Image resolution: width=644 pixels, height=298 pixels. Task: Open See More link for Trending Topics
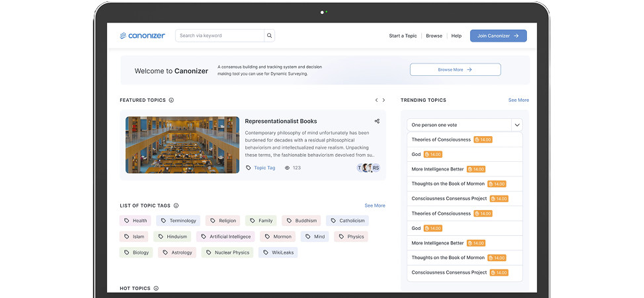click(x=518, y=100)
